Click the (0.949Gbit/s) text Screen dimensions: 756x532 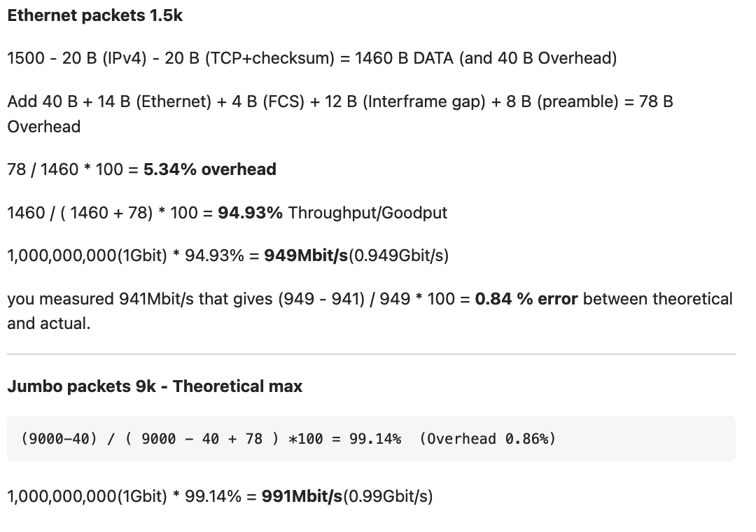click(399, 255)
